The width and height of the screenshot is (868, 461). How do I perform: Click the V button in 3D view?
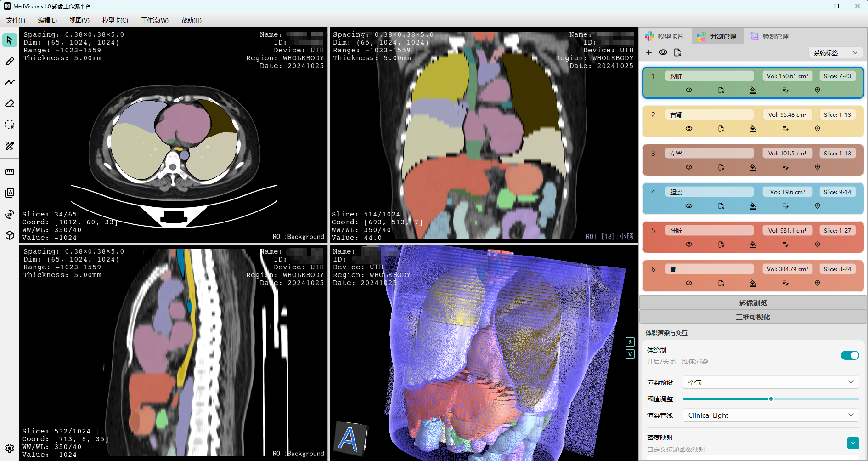[630, 354]
